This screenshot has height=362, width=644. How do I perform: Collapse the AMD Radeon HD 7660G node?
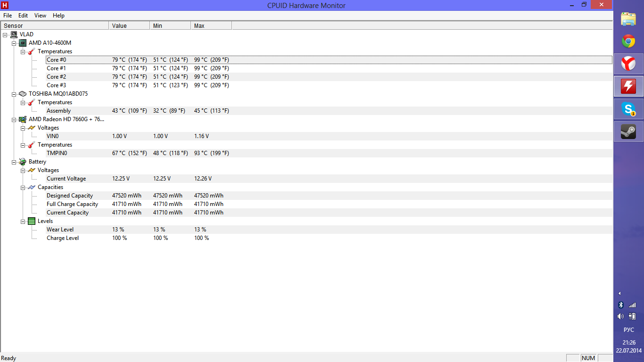tap(14, 119)
